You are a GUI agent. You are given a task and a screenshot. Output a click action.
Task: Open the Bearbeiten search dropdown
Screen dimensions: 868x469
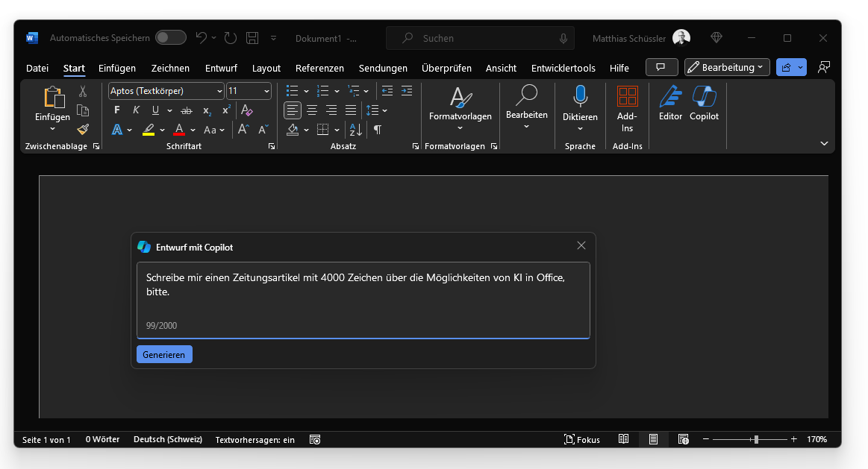pyautogui.click(x=526, y=107)
